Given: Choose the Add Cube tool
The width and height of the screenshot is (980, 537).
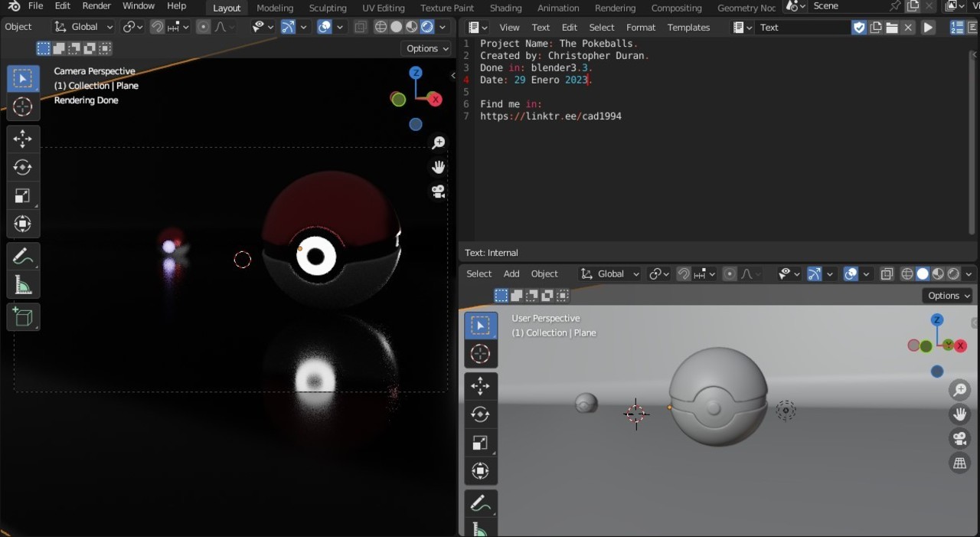Looking at the screenshot, I should pos(22,317).
